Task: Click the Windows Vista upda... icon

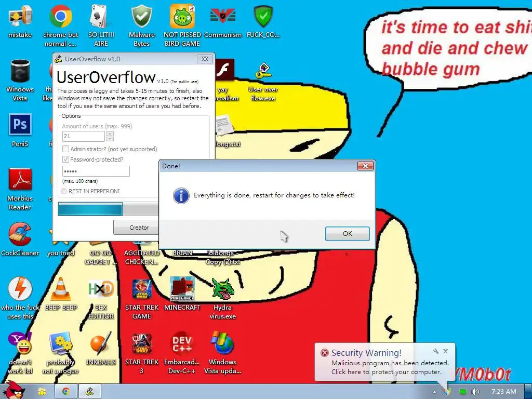Action: click(x=222, y=343)
